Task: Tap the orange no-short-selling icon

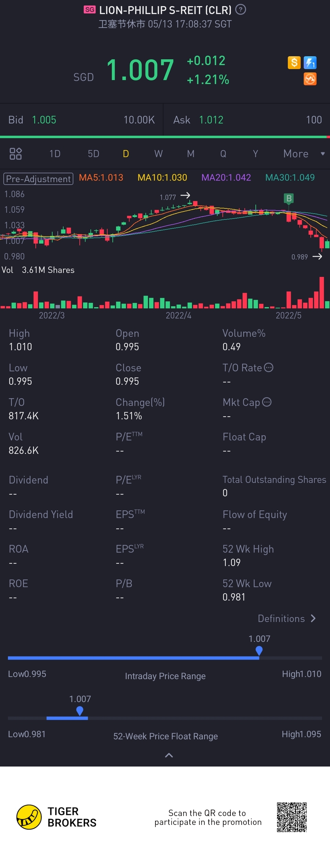Action: point(310,79)
